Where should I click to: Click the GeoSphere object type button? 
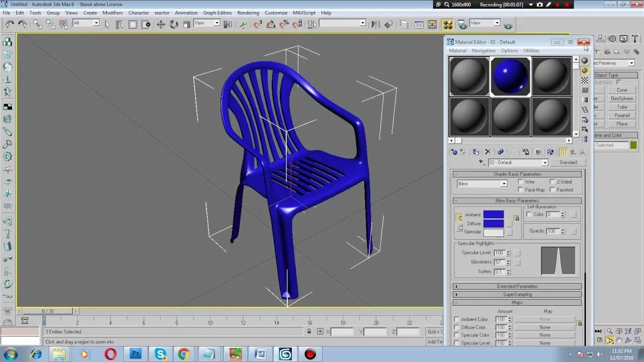coord(622,99)
